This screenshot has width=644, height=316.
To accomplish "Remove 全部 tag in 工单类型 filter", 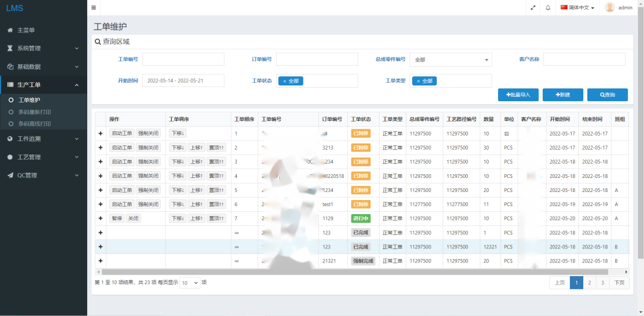I will (418, 81).
